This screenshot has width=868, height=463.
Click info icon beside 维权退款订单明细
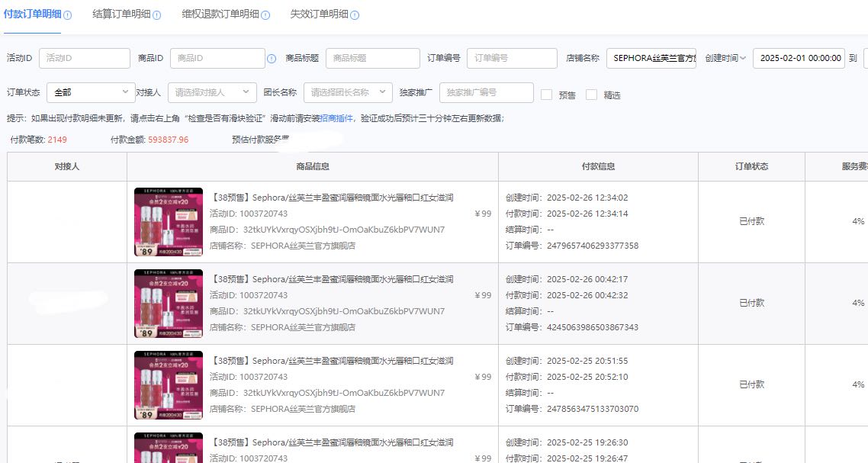click(265, 15)
